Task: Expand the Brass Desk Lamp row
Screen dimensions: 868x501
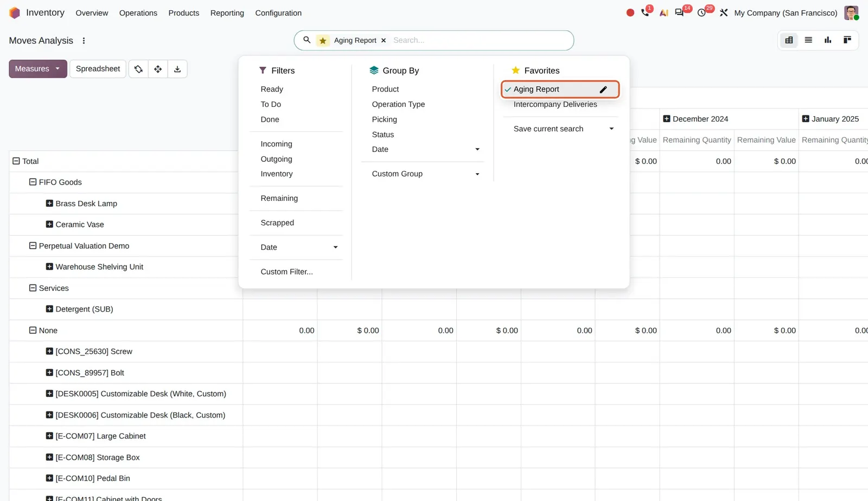Action: [49, 204]
